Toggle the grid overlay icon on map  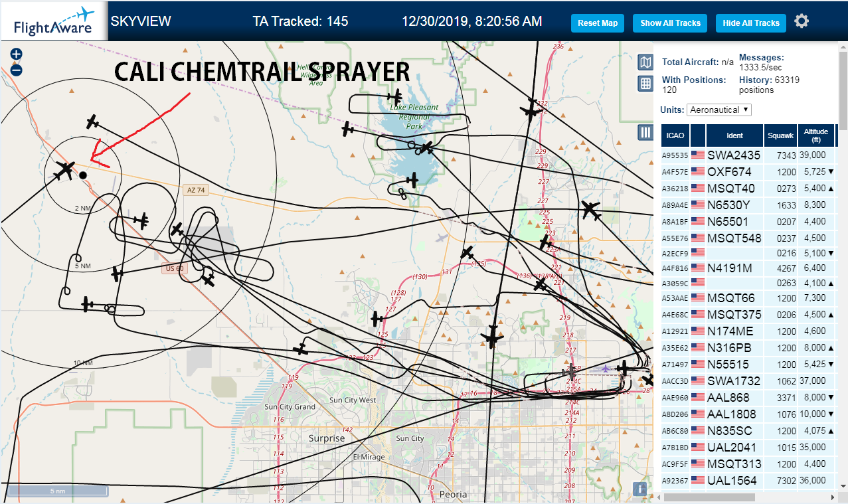[x=645, y=84]
